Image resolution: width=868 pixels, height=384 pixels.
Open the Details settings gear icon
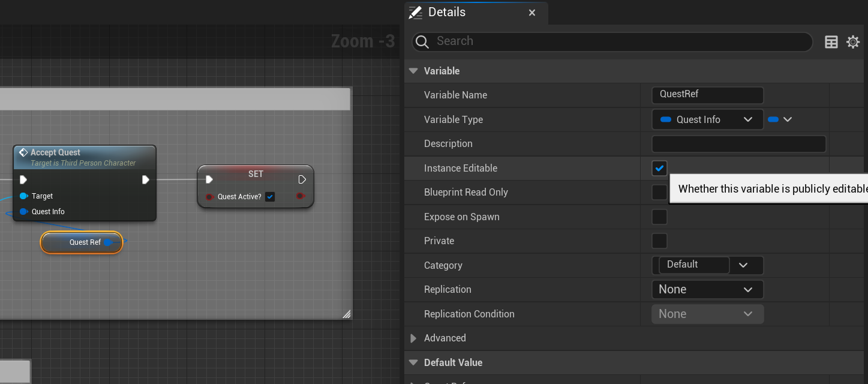pos(852,42)
